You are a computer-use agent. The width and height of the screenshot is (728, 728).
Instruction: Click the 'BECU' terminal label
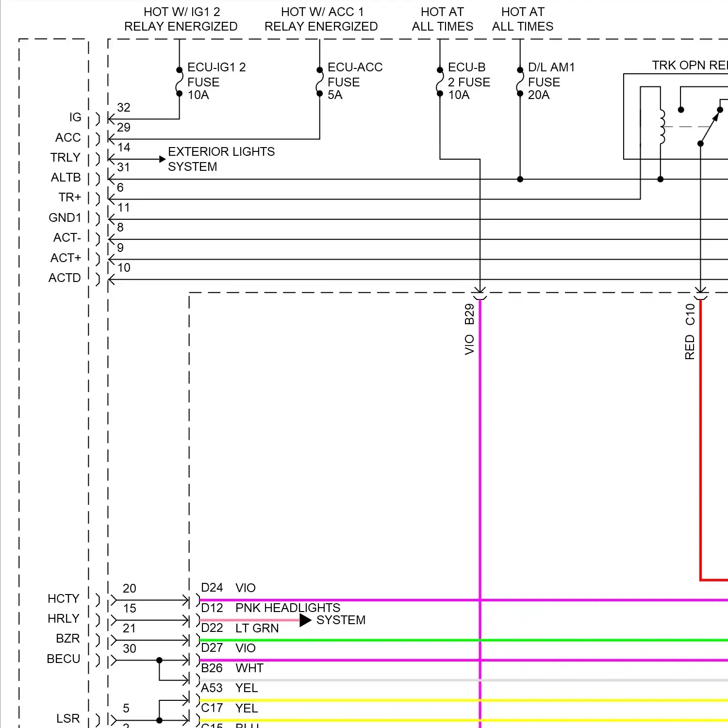tap(64, 659)
